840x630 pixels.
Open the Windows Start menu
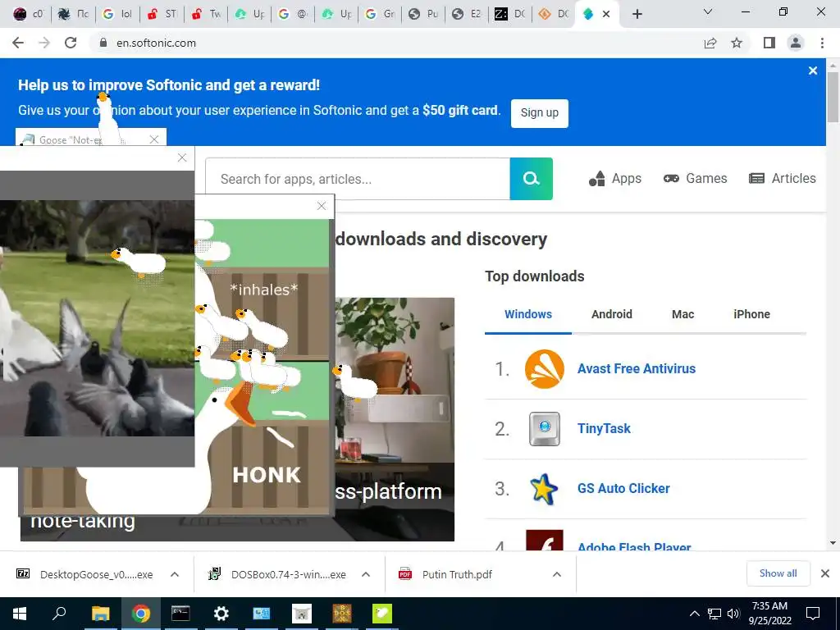20,614
